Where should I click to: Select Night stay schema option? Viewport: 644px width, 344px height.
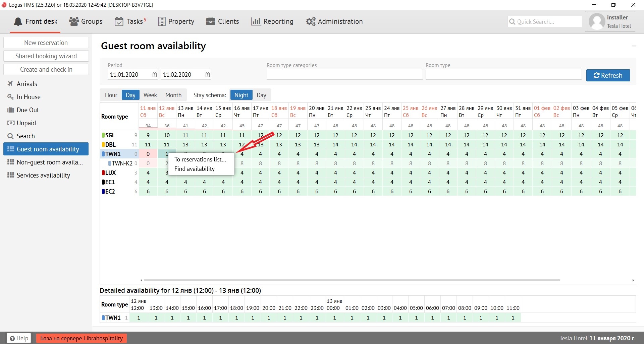tap(241, 95)
